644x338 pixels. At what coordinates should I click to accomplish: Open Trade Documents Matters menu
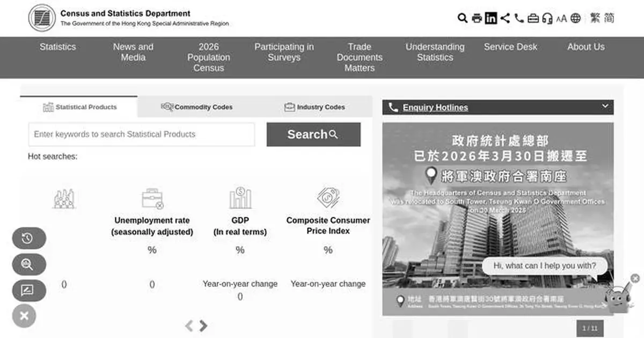(360, 57)
